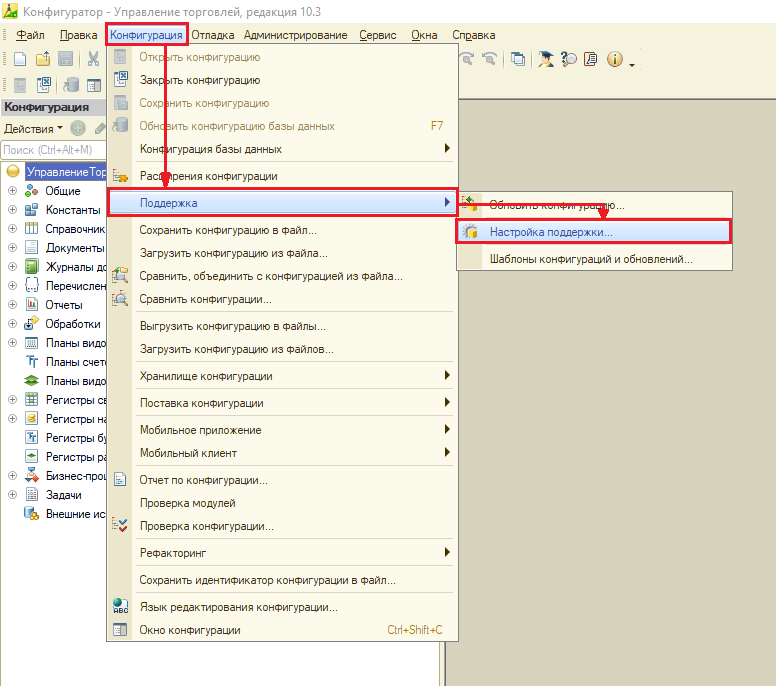The width and height of the screenshot is (776, 686).
Task: Click the configuration window icon in second toolbar
Action: (94, 86)
